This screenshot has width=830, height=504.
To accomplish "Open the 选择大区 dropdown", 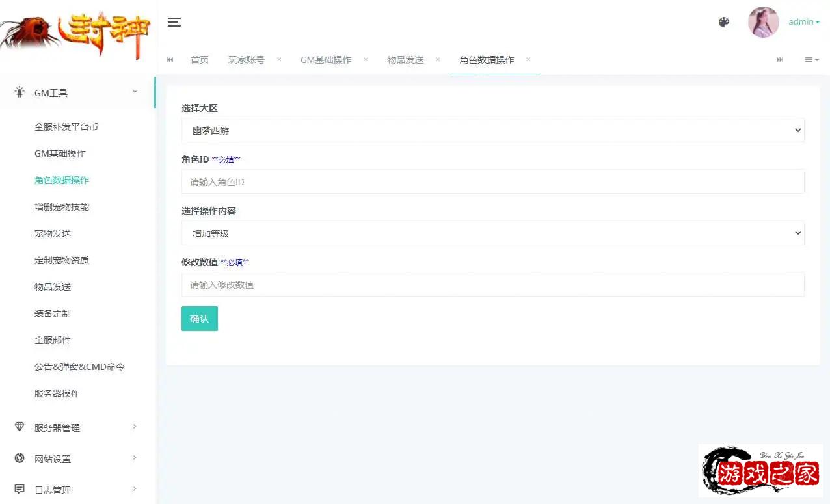I will coord(492,130).
